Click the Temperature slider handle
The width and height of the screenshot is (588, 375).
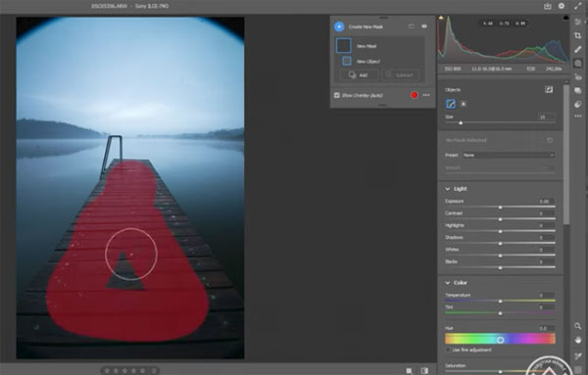coord(500,301)
